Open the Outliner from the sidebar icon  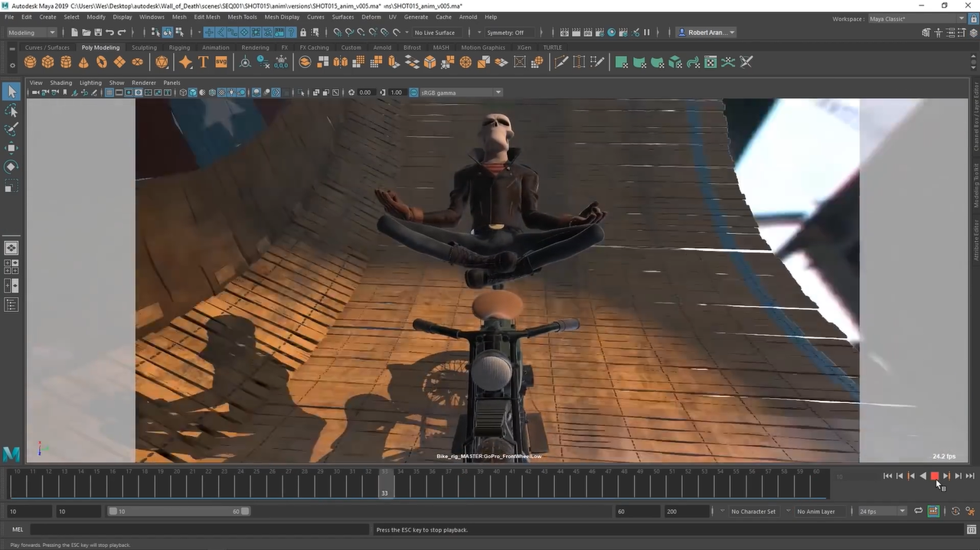11,304
